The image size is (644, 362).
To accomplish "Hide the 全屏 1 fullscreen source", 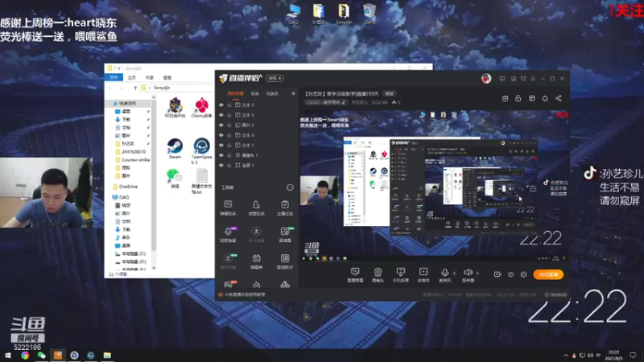I will pyautogui.click(x=221, y=165).
